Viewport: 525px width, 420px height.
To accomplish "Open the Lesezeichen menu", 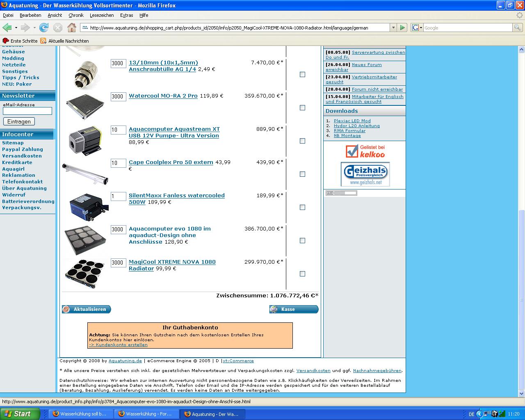I will 102,15.
